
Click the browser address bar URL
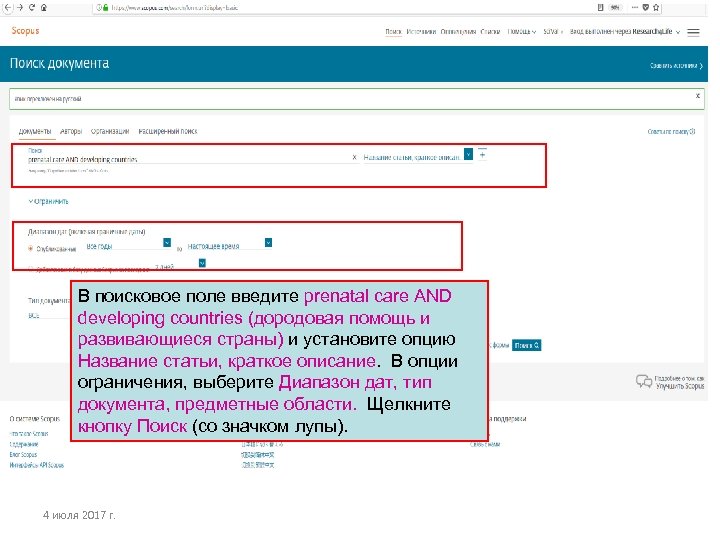pos(174,7)
